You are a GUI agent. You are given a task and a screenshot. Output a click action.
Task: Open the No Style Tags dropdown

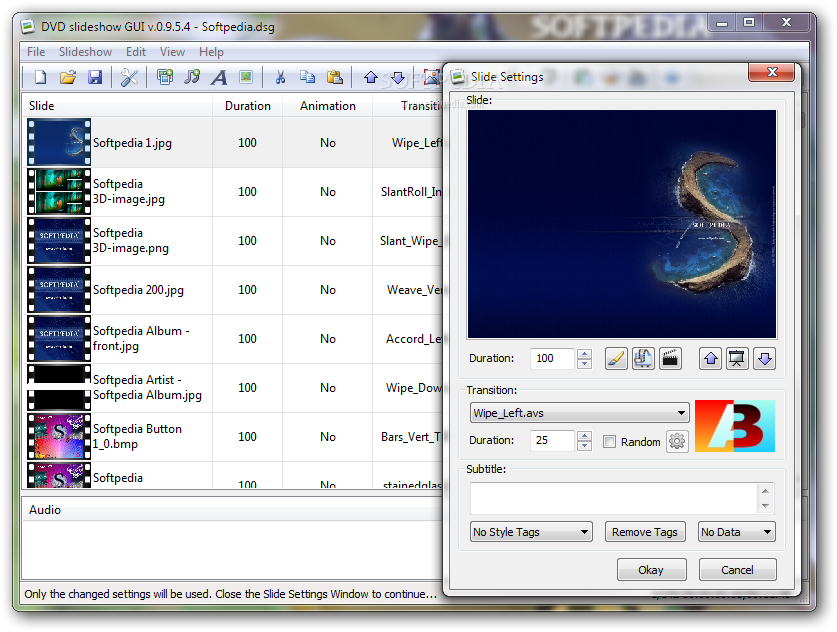point(531,532)
